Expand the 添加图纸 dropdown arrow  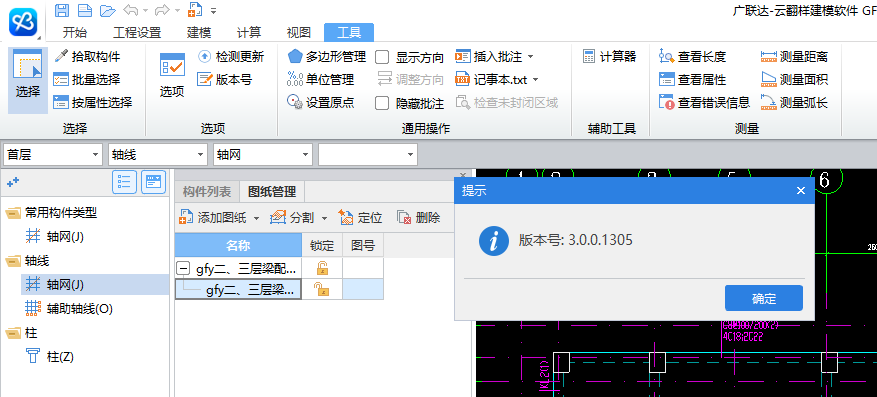pos(257,218)
